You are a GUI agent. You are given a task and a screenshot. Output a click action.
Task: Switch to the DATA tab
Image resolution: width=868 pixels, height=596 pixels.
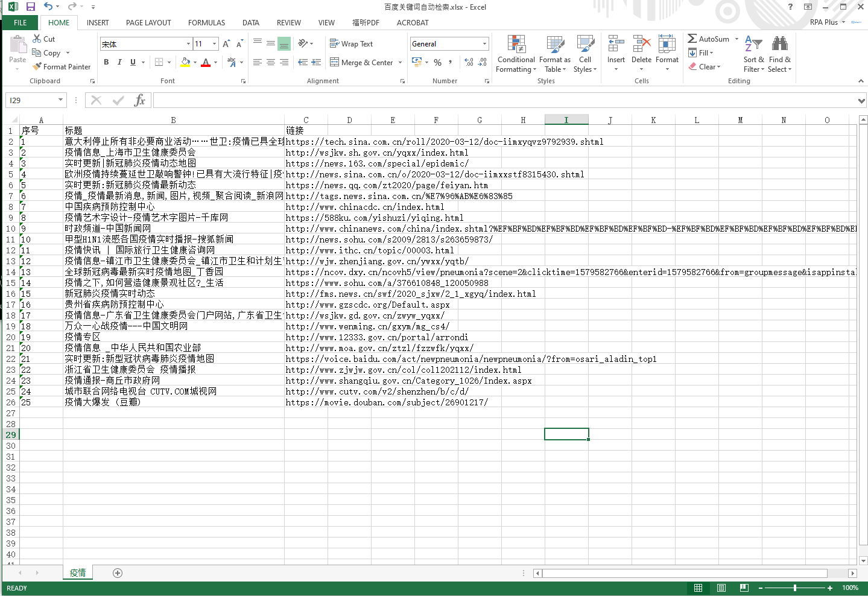(x=251, y=23)
